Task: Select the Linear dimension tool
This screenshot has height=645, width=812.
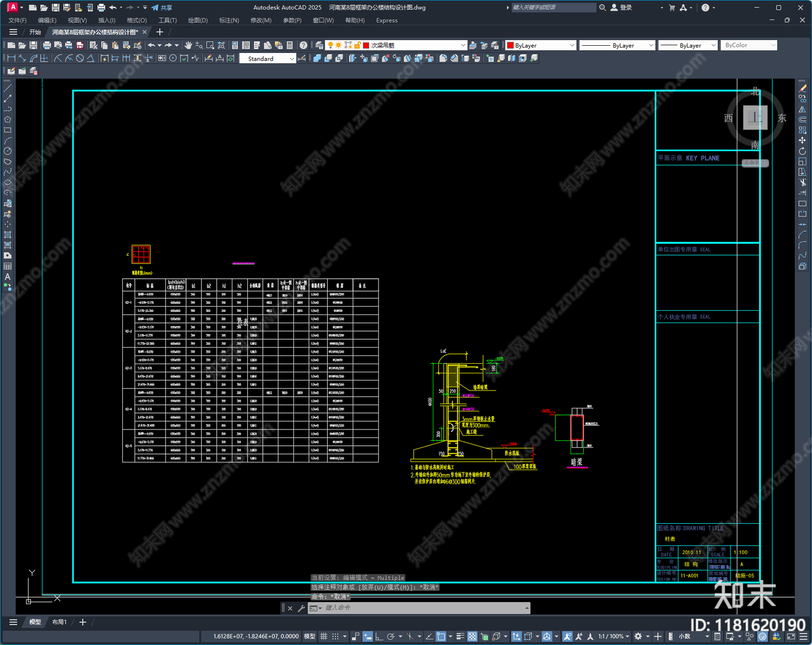Action: point(11,58)
